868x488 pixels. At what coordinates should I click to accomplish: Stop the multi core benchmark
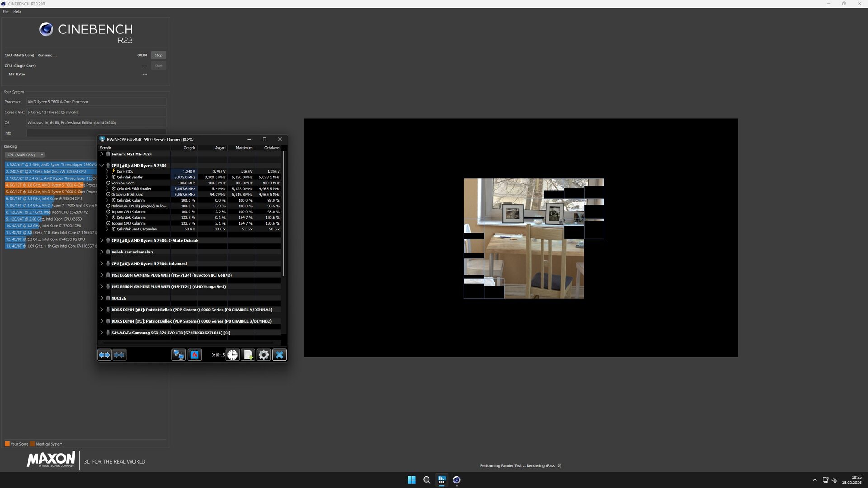pos(158,55)
